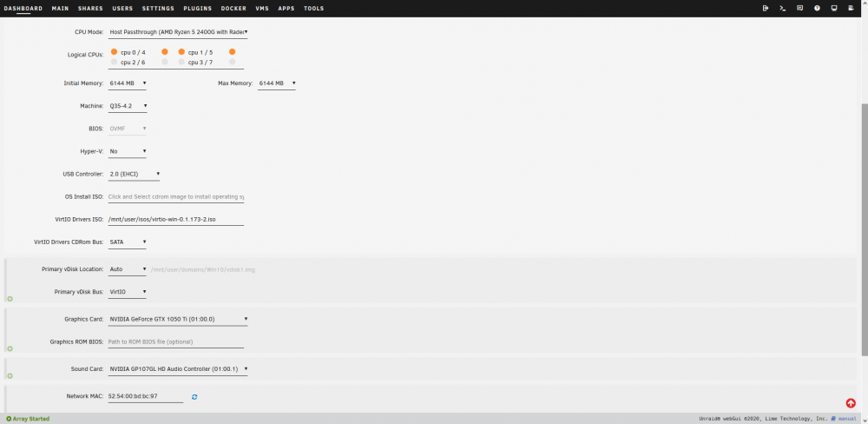Enable logical CPU 7
This screenshot has height=424, width=868.
(x=233, y=62)
